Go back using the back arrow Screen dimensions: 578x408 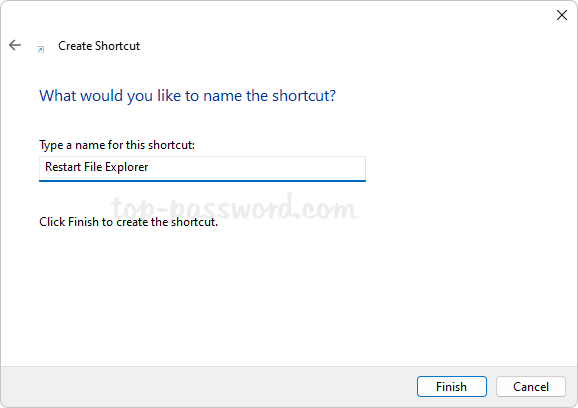coord(15,45)
